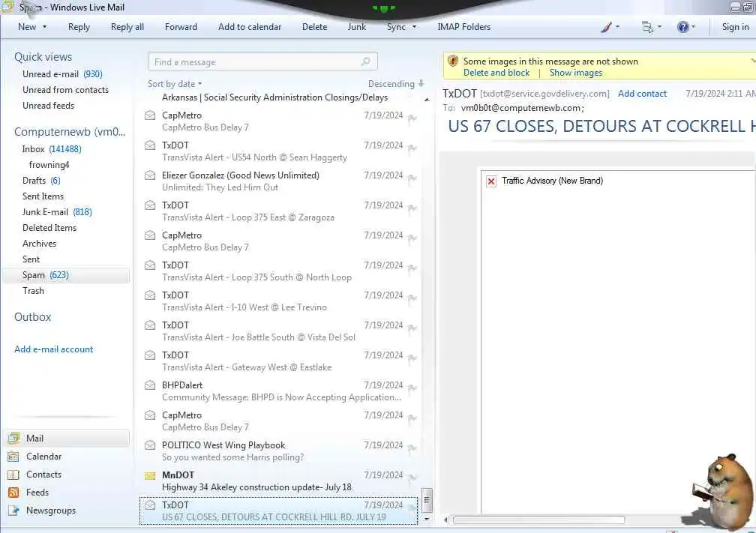This screenshot has width=756, height=533.
Task: Click Reply all in toolbar
Action: pyautogui.click(x=127, y=27)
